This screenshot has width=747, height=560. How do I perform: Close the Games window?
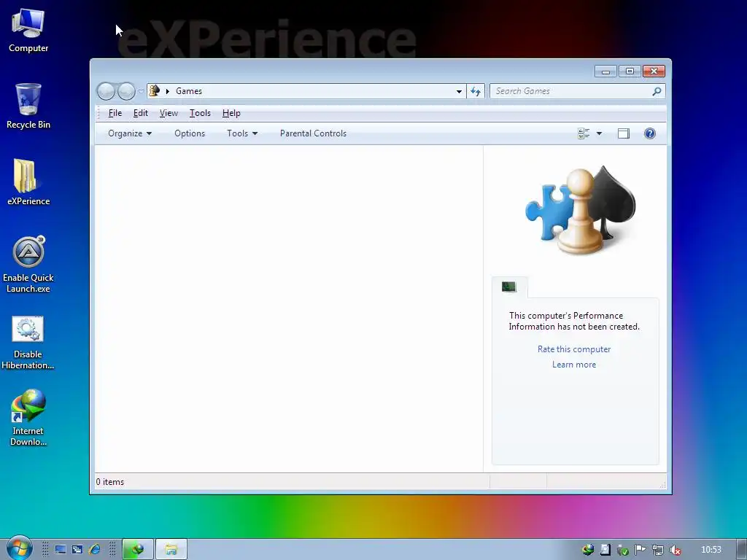[x=654, y=71]
